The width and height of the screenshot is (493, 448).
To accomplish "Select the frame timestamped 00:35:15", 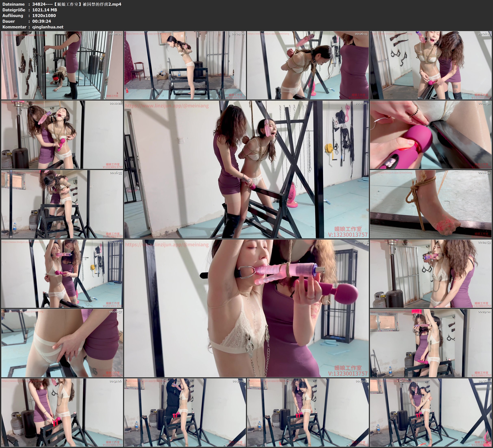I will pos(308,412).
